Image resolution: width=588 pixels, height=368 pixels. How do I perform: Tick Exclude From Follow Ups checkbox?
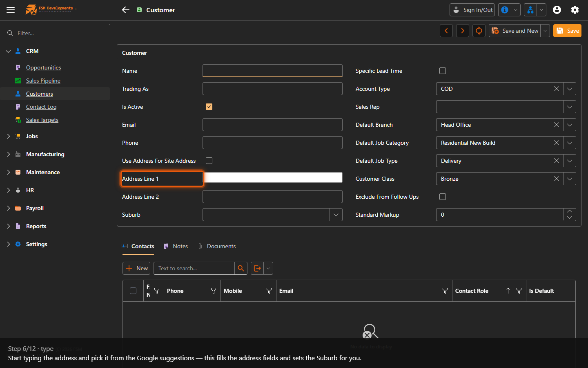pyautogui.click(x=443, y=197)
